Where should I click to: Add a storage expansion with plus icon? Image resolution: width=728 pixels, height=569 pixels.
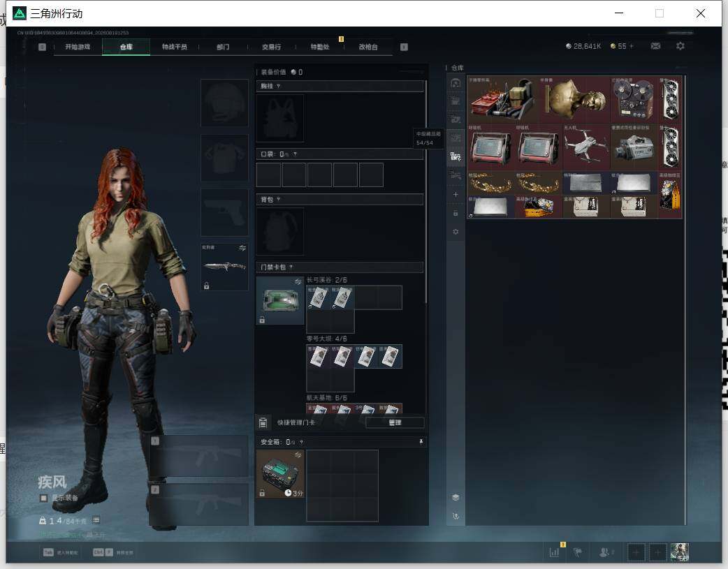tap(456, 195)
